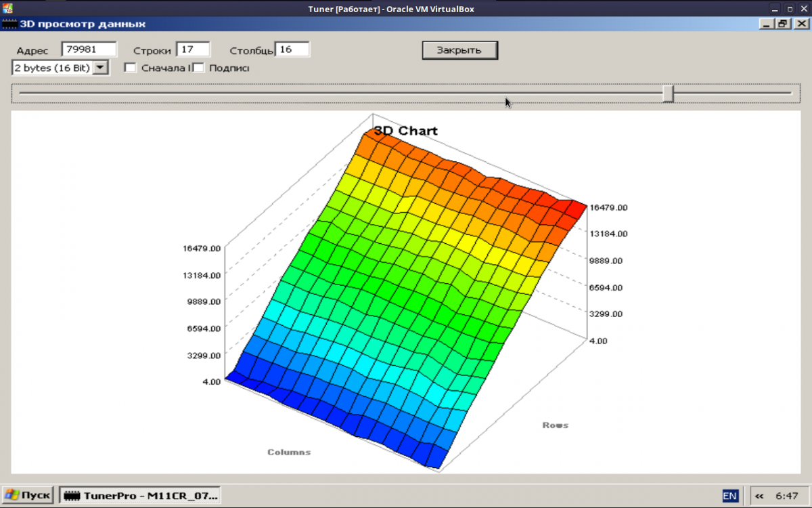Close the 3D просмотр данных window via X
Viewport: 812px width, 508px height.
click(x=802, y=24)
